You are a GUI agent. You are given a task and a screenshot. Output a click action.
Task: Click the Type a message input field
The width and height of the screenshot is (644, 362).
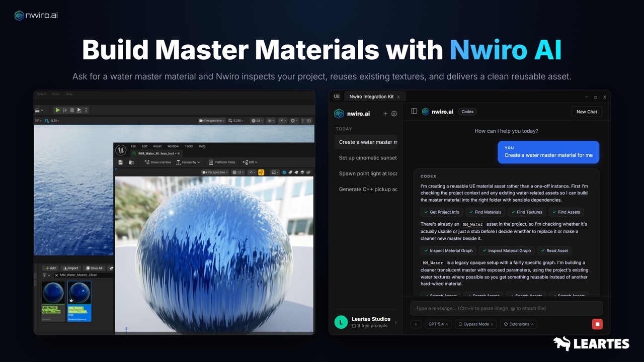[506, 308]
